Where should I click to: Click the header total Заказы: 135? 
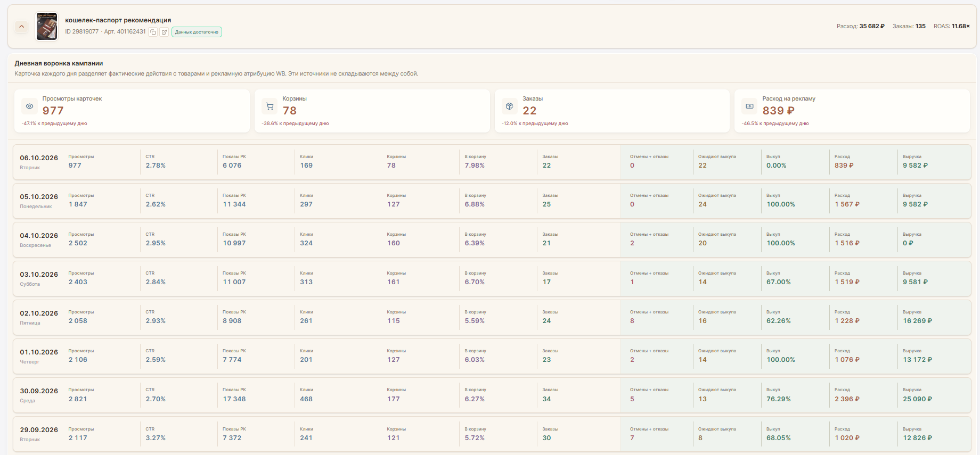pos(909,26)
